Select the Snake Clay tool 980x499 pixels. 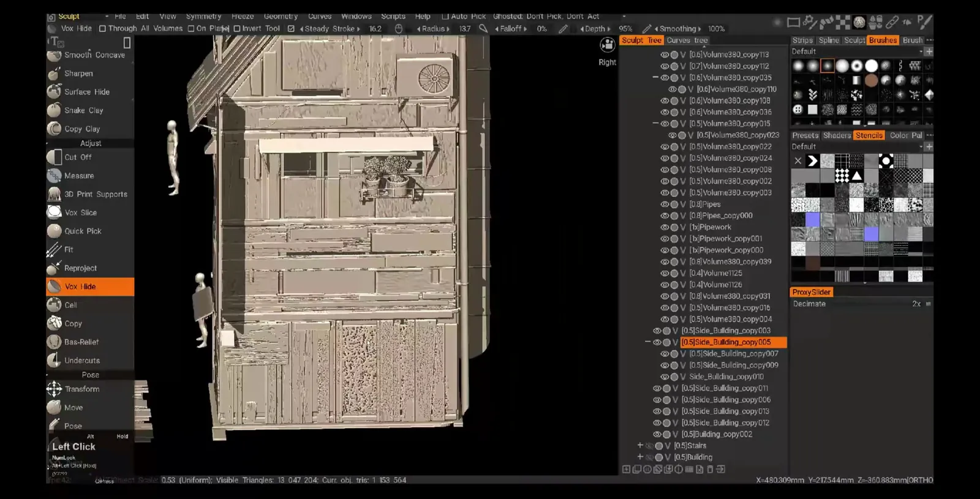90,110
